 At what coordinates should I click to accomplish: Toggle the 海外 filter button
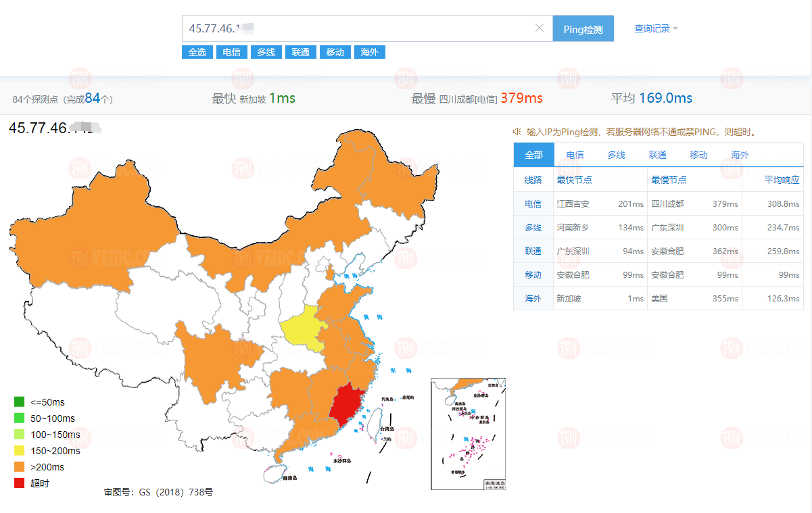[x=369, y=51]
